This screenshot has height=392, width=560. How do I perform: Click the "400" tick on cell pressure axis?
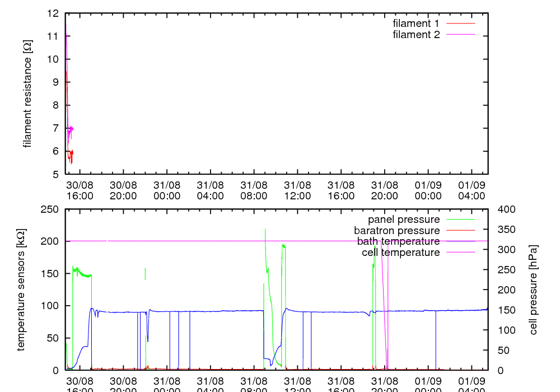pyautogui.click(x=503, y=209)
